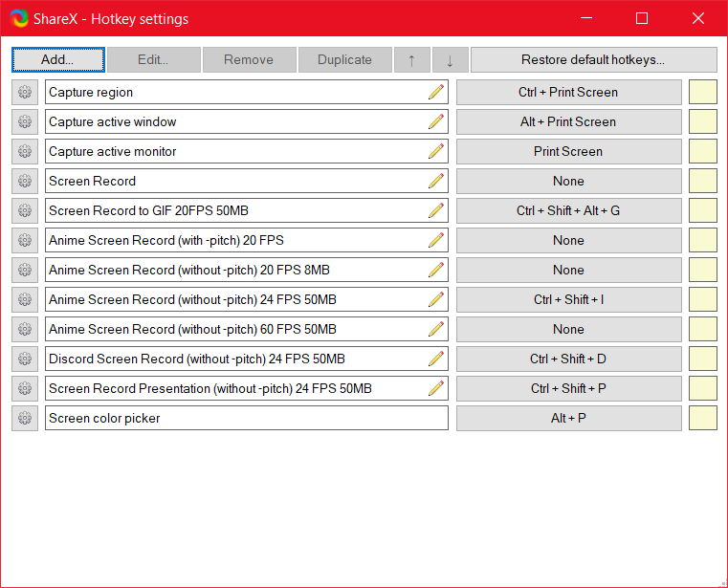Set hotkey for Screen Record (None)
728x588 pixels.
pyautogui.click(x=569, y=181)
